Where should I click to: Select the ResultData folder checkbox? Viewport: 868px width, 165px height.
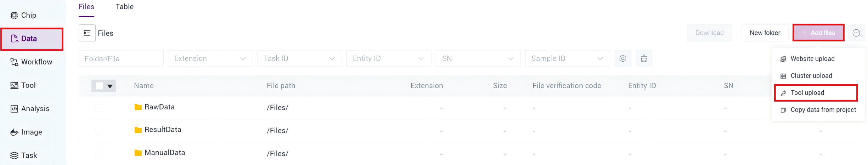click(x=99, y=130)
